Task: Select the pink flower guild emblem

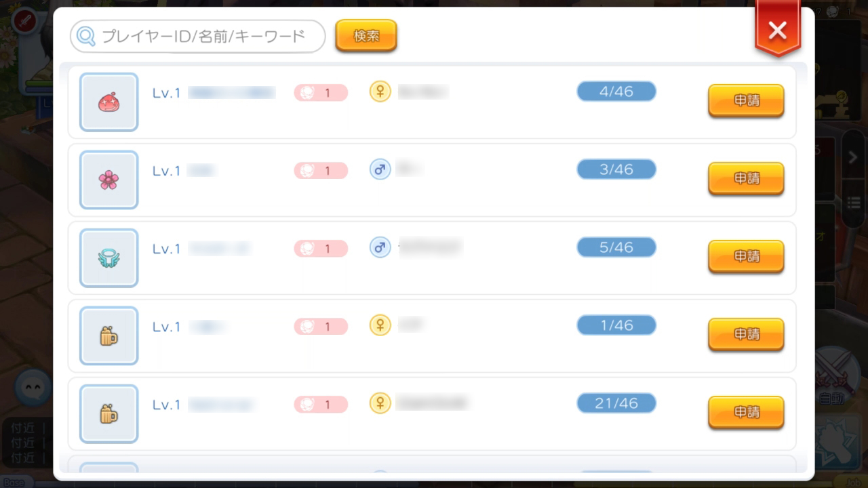Action: tap(108, 180)
